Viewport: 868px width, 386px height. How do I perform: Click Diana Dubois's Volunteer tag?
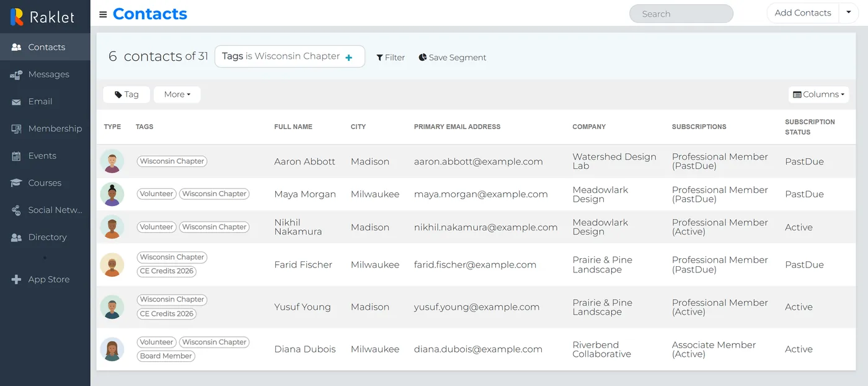pos(156,342)
